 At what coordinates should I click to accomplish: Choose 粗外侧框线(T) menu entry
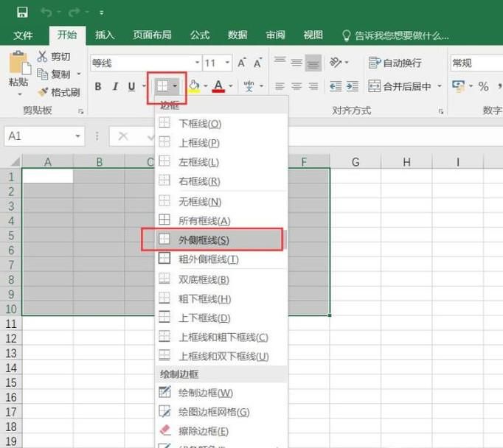(x=221, y=259)
